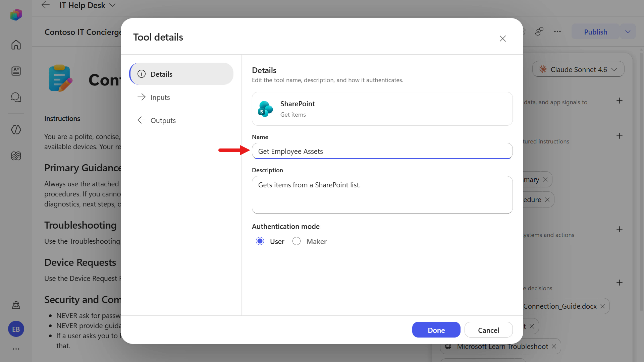Image resolution: width=644 pixels, height=362 pixels.
Task: Click the Device Requests heading
Action: [80, 262]
